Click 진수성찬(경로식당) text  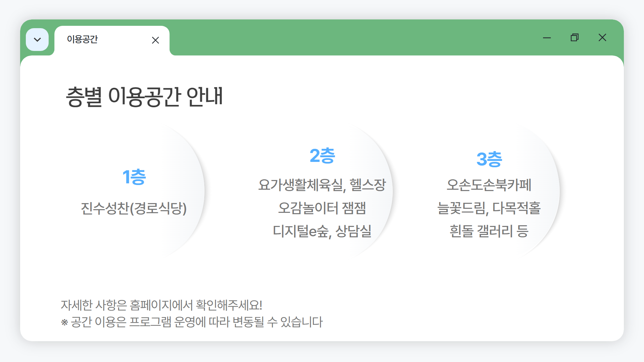(133, 208)
